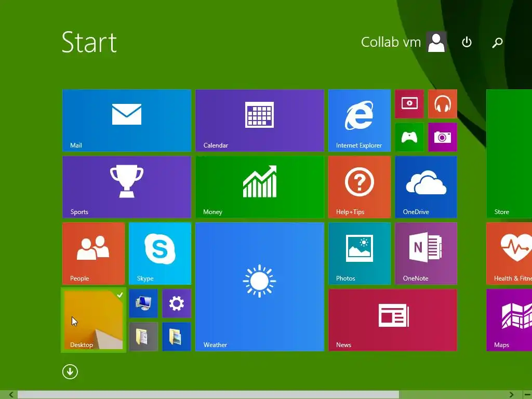Open the PC settings gear tile
This screenshot has height=399, width=532.
pyautogui.click(x=177, y=303)
